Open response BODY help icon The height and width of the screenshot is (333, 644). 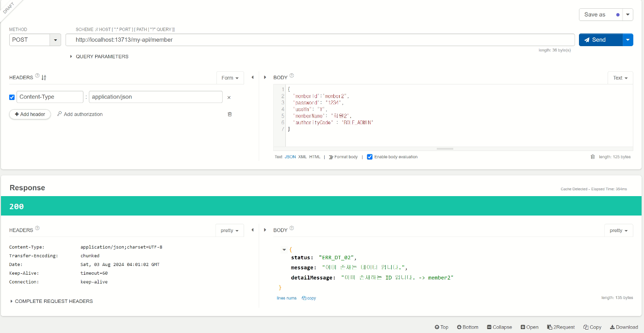point(292,228)
